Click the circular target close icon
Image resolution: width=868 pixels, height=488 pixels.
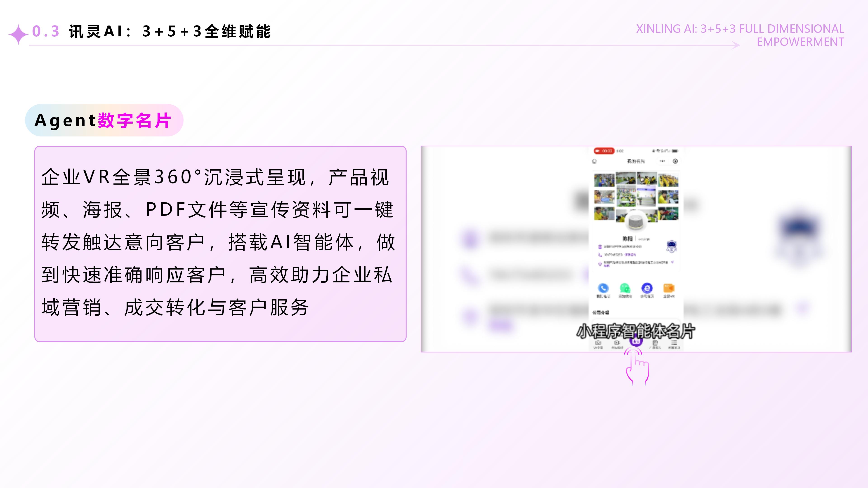(x=675, y=161)
